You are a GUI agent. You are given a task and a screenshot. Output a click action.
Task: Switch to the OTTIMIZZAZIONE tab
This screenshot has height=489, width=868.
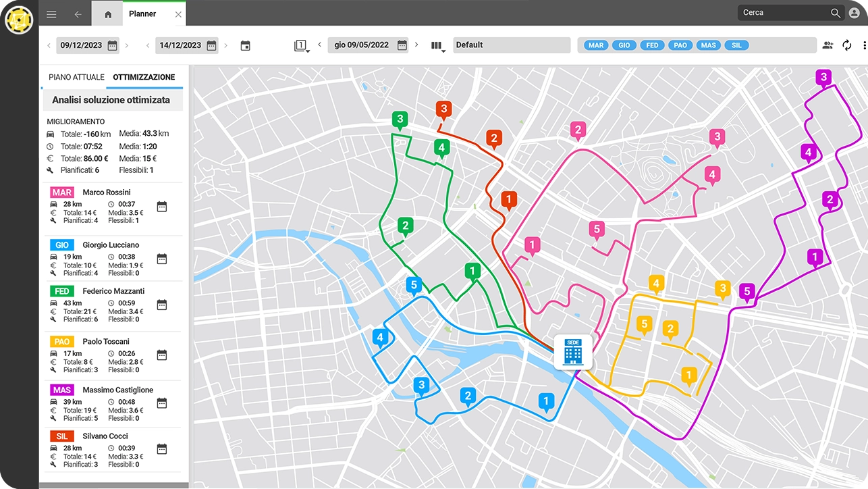[x=144, y=77]
